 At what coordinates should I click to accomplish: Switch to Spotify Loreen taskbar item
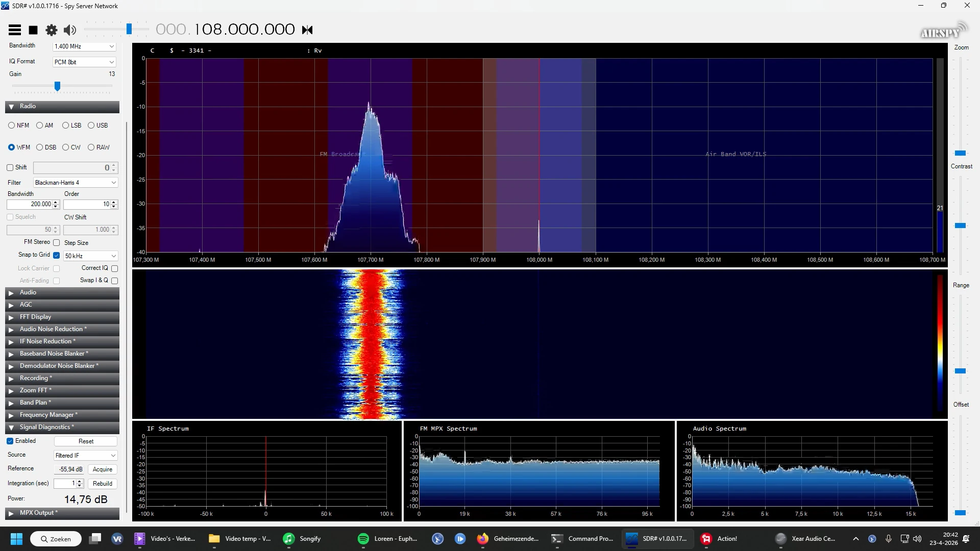pyautogui.click(x=388, y=539)
